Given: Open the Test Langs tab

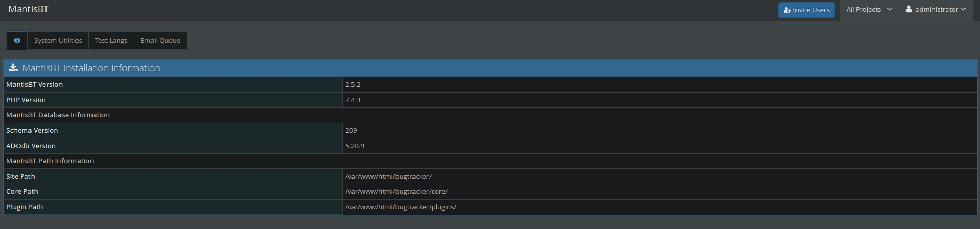Looking at the screenshot, I should pos(111,40).
